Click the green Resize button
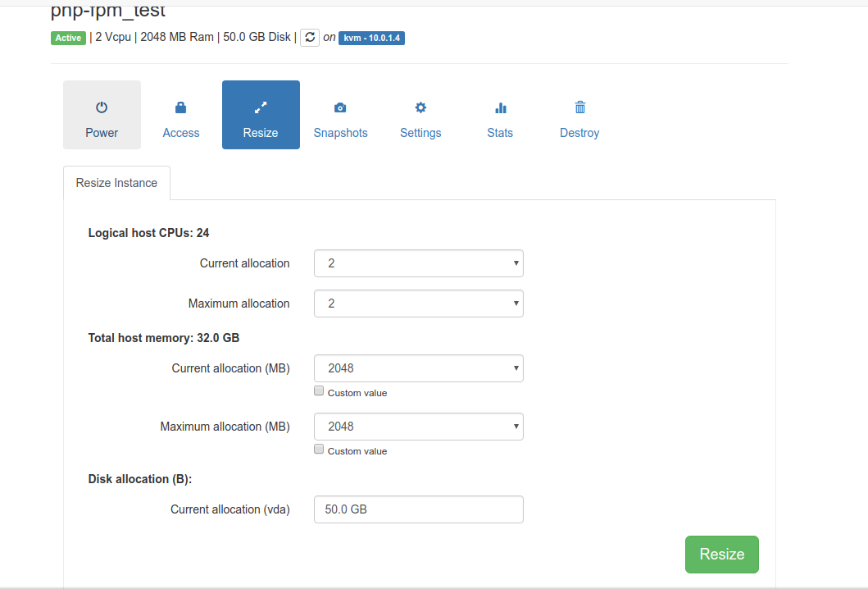The width and height of the screenshot is (868, 589). click(x=722, y=554)
